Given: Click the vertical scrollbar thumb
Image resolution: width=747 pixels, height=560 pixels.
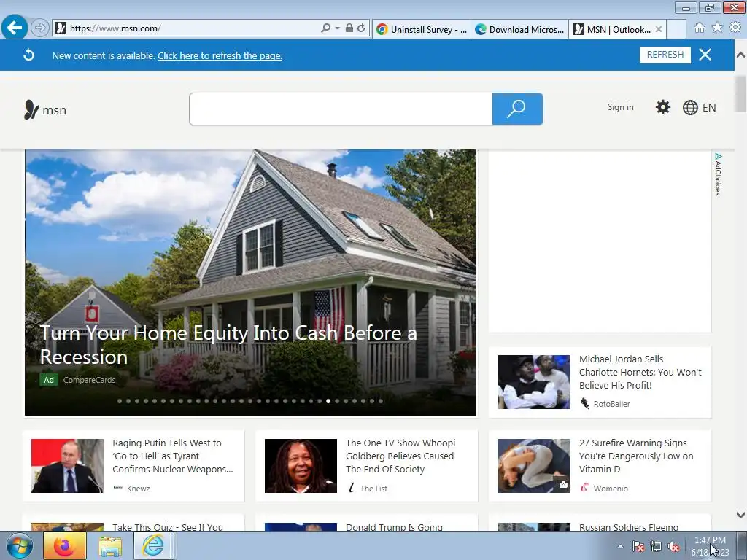Looking at the screenshot, I should coord(740,93).
